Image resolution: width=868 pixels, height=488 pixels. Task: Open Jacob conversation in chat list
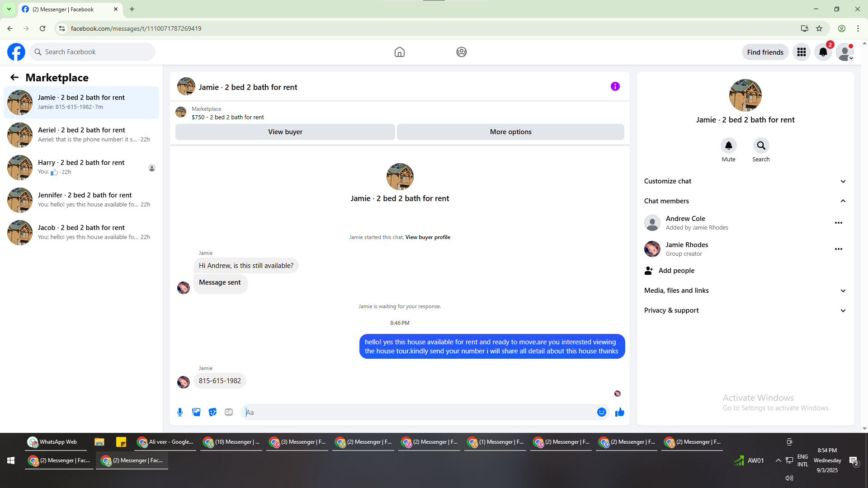coord(81,233)
